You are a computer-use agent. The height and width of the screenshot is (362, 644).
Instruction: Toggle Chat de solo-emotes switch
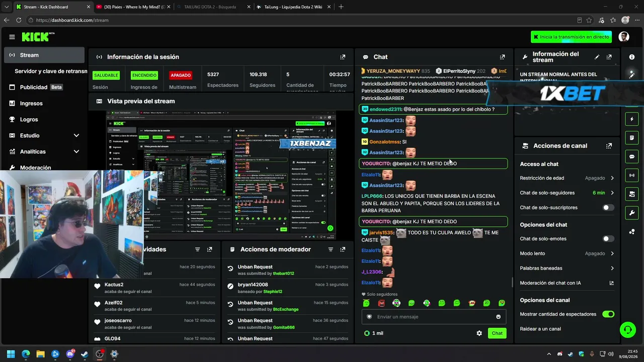[x=608, y=239]
